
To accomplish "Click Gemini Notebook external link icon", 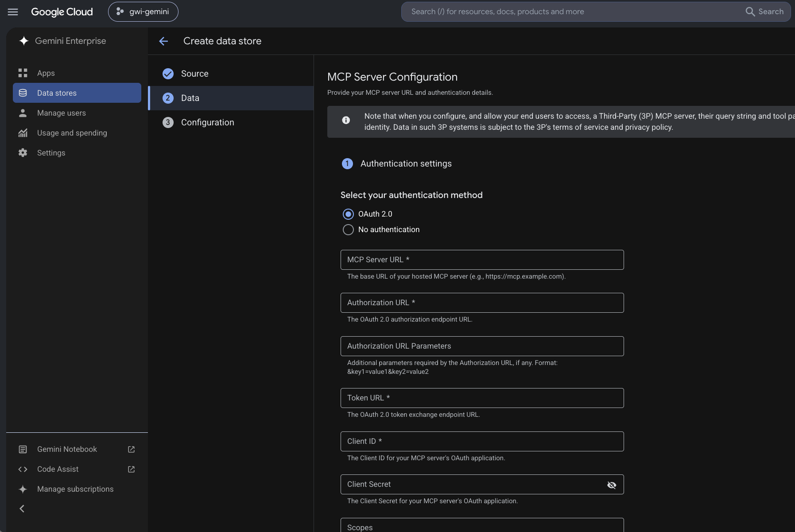I will [x=132, y=449].
